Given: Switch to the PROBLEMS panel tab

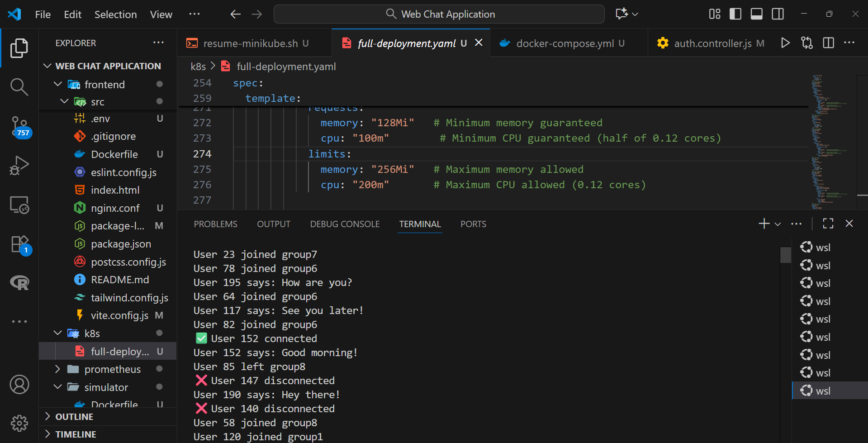Looking at the screenshot, I should [x=215, y=224].
